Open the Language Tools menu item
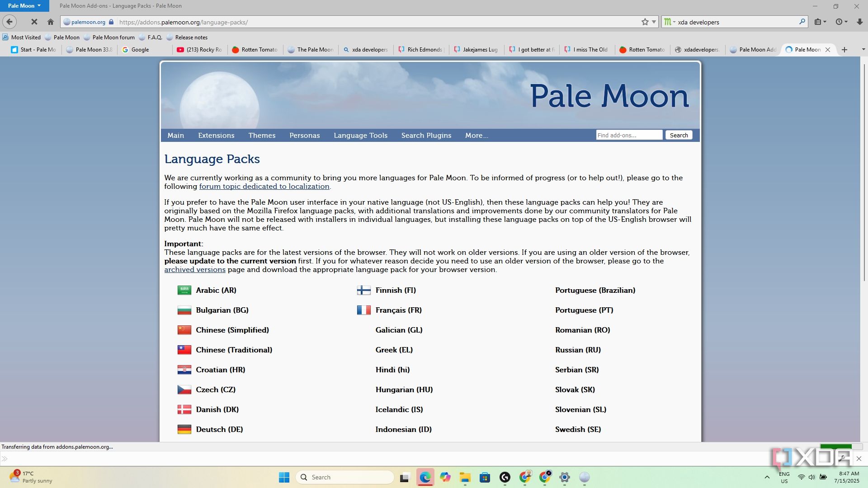This screenshot has height=488, width=868. 360,136
